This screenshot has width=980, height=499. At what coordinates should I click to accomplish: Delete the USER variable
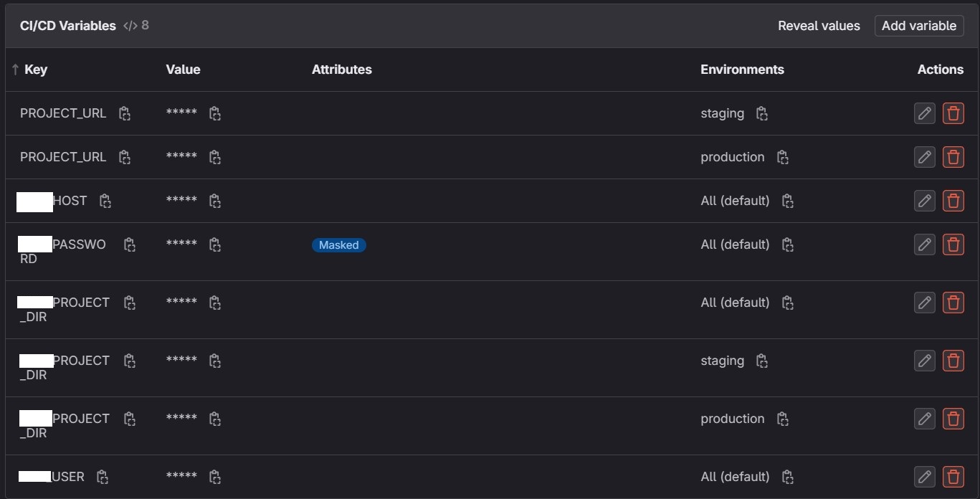pos(953,477)
